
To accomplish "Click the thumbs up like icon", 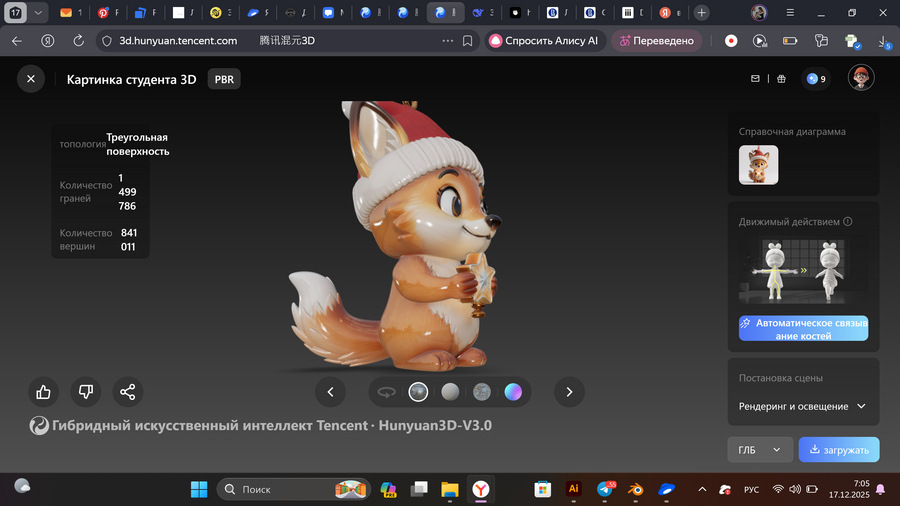I will tap(43, 392).
